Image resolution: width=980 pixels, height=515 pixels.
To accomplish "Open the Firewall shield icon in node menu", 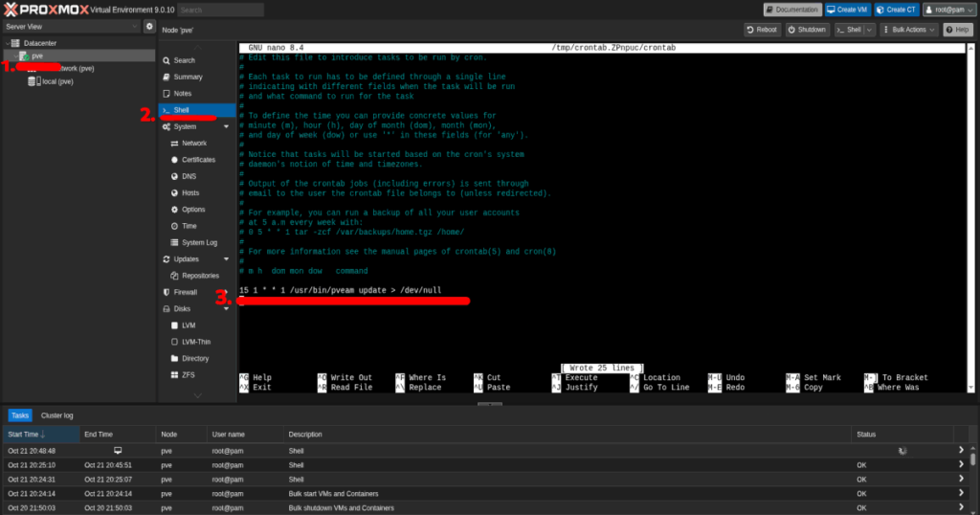I will (x=167, y=292).
